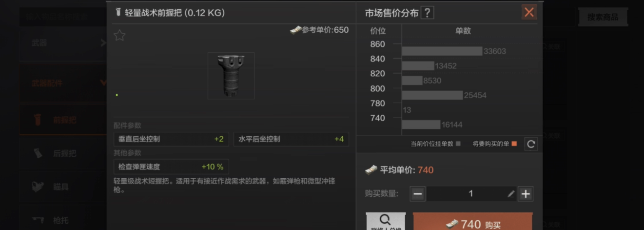Click the grip item thumbnail image

click(x=231, y=76)
